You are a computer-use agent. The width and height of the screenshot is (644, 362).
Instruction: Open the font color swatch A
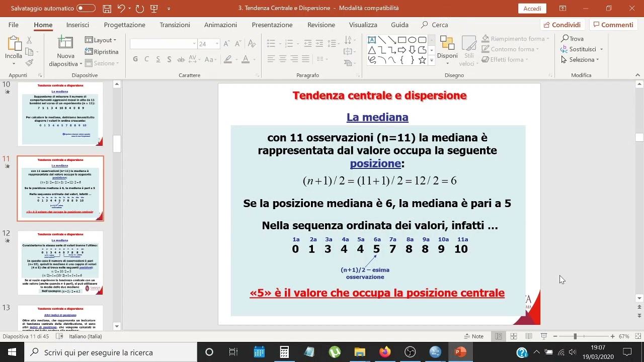pos(246,59)
